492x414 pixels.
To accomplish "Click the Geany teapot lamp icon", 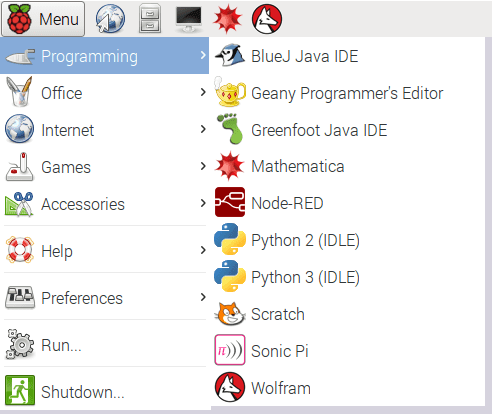I will pyautogui.click(x=230, y=92).
